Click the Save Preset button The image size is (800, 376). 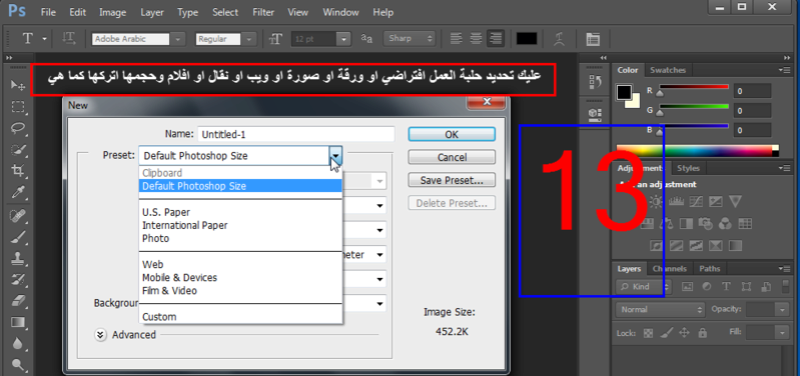[452, 180]
